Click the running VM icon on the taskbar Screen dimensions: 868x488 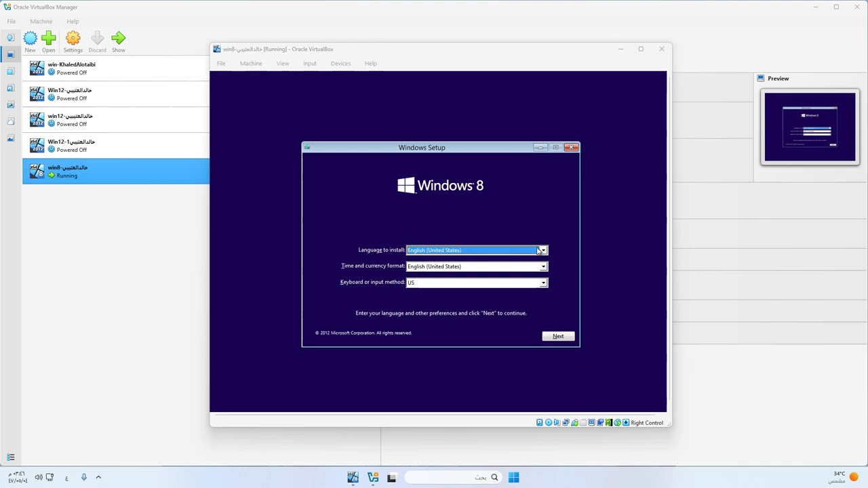point(353,477)
